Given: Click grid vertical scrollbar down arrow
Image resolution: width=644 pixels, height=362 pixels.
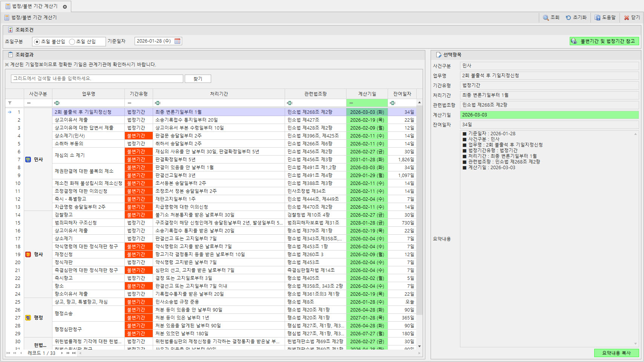Looking at the screenshot, I should tap(419, 346).
